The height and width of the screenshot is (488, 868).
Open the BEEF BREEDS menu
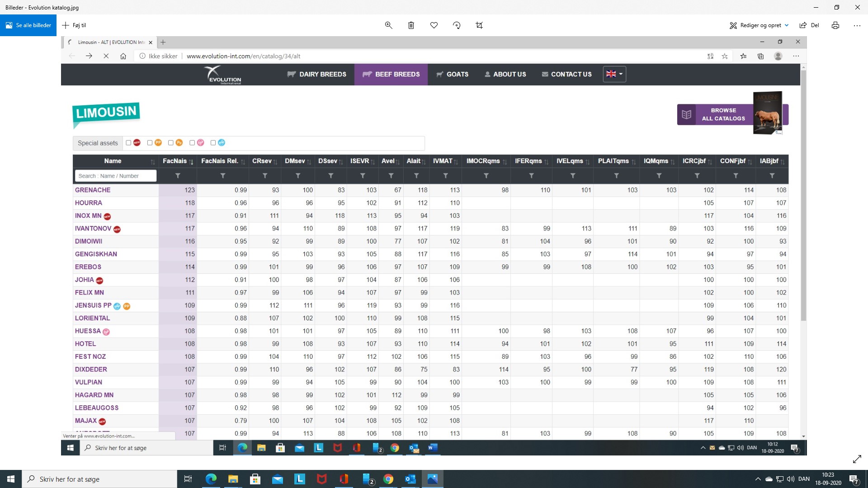[x=391, y=74]
